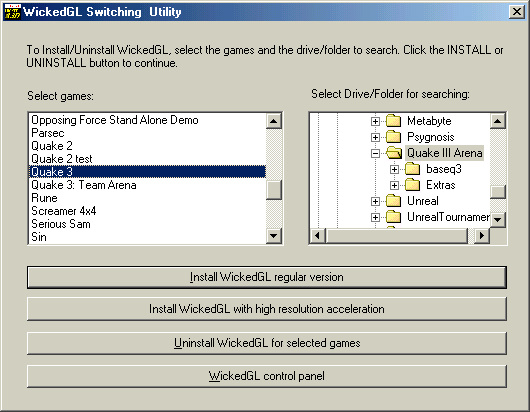Expand the Metabyte folder node
Screen dimensions: 530x412
coord(375,121)
